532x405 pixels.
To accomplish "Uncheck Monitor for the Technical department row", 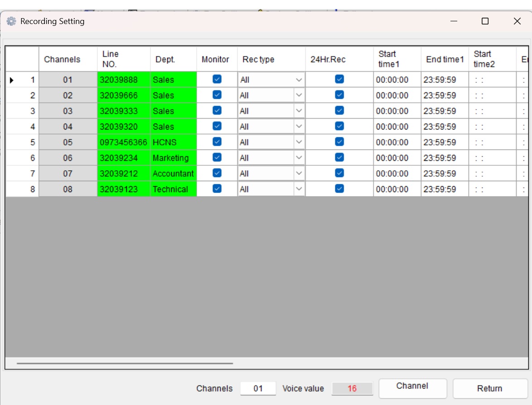I will (x=217, y=189).
